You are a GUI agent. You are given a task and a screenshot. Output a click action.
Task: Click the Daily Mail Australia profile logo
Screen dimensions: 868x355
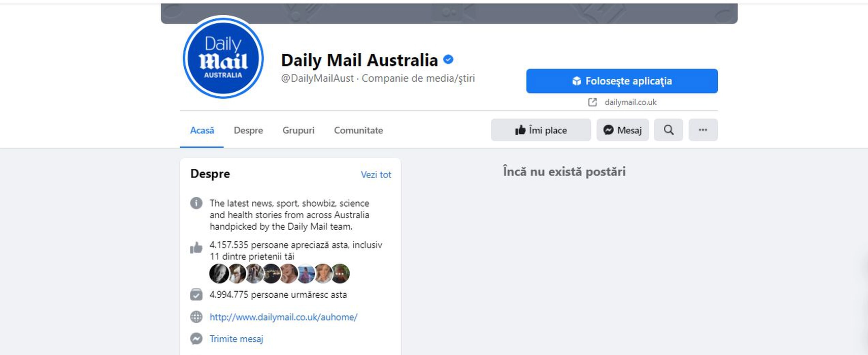tap(223, 57)
